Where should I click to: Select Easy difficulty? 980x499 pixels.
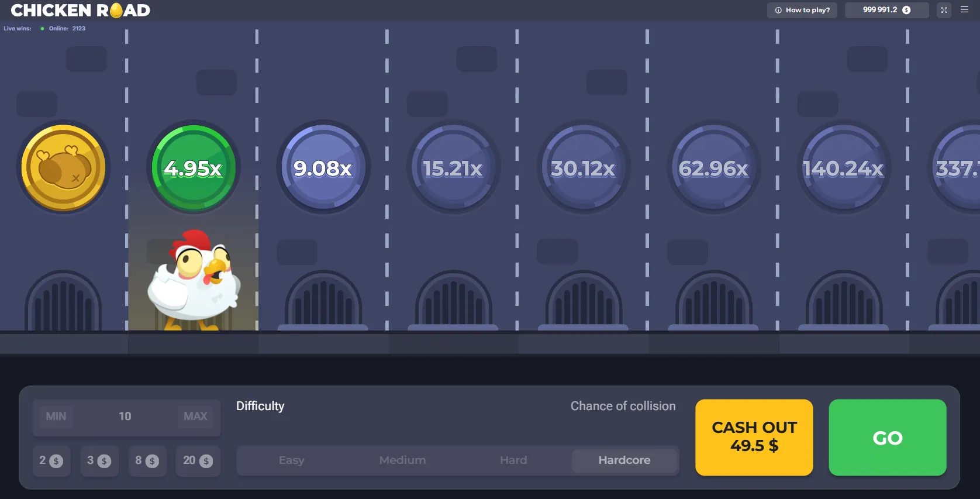[292, 460]
